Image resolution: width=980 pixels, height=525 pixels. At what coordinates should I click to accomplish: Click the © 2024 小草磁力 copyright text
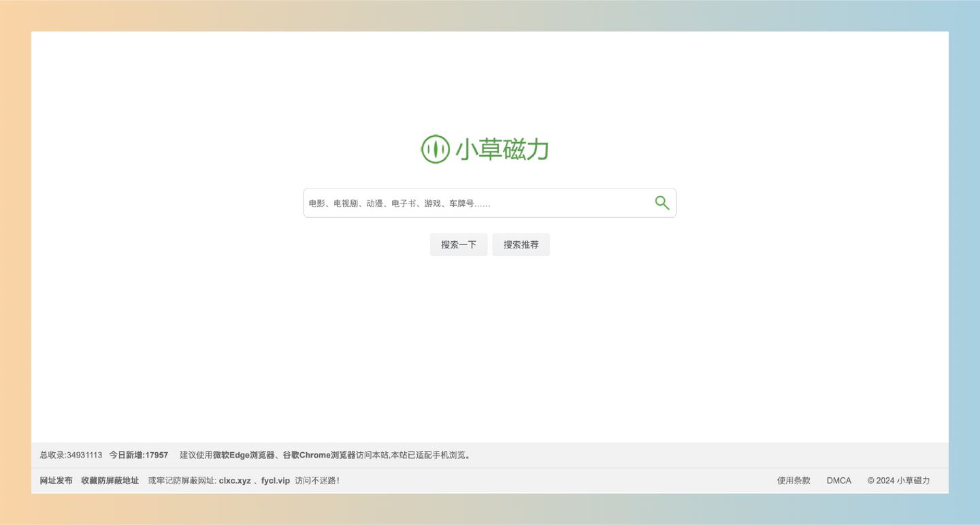[898, 480]
